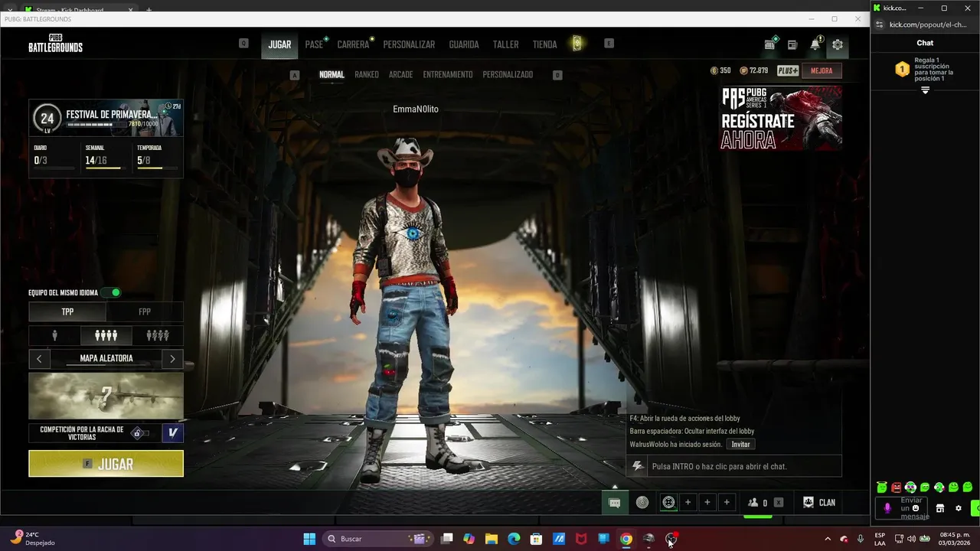
Task: Open the TALLER tab
Action: [x=505, y=44]
